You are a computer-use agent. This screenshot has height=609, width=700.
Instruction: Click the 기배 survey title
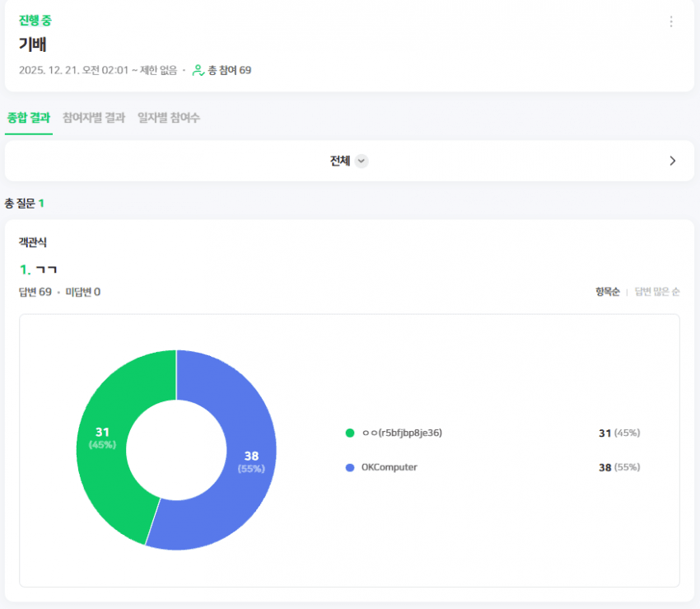coord(32,45)
